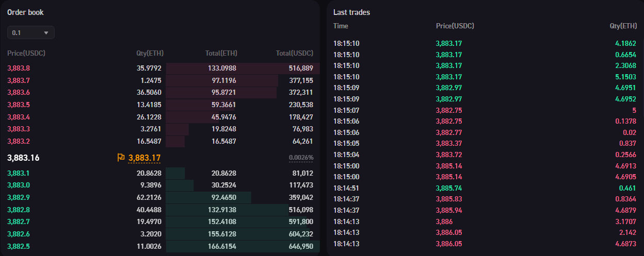The height and width of the screenshot is (256, 644).
Task: Click the Last trades panel title
Action: (x=351, y=12)
